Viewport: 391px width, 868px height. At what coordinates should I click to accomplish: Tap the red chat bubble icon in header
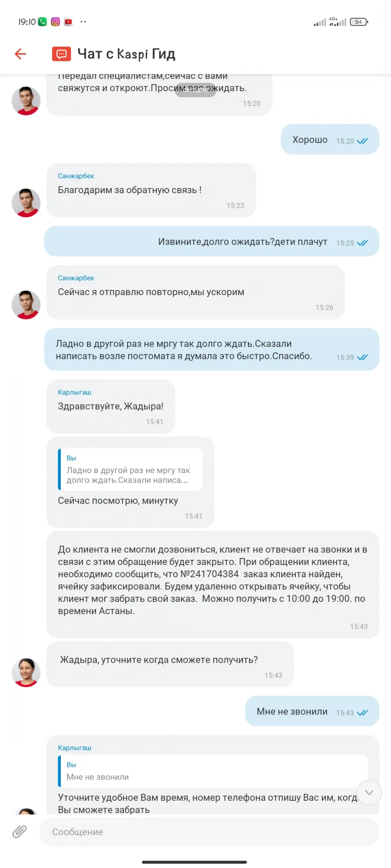(x=61, y=54)
